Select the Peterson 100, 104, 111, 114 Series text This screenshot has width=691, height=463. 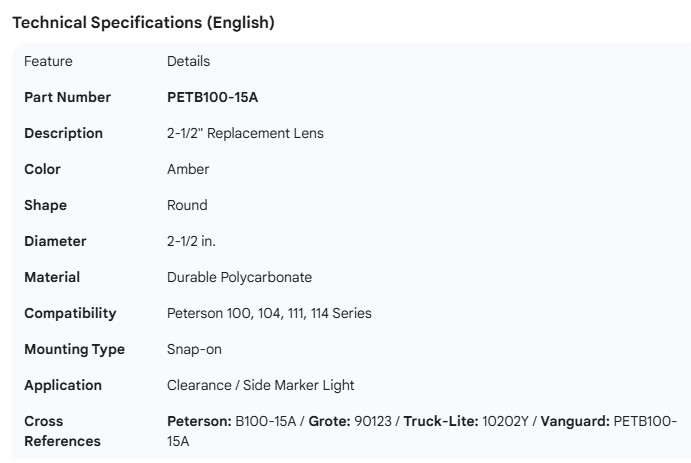pyautogui.click(x=269, y=313)
